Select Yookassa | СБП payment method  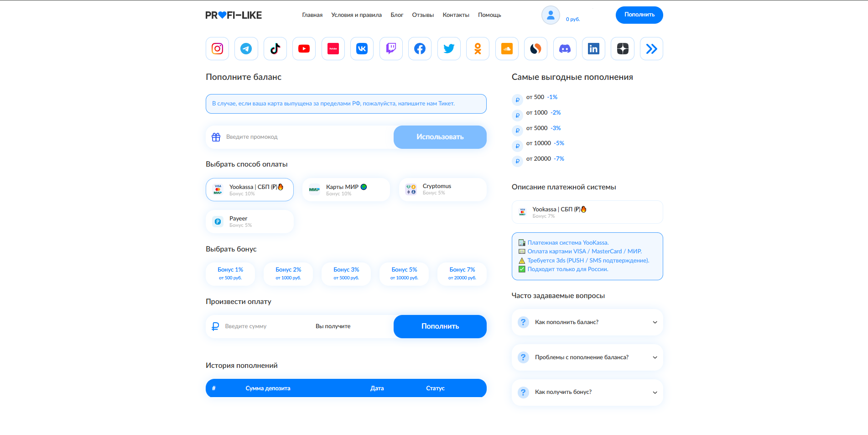pos(249,190)
